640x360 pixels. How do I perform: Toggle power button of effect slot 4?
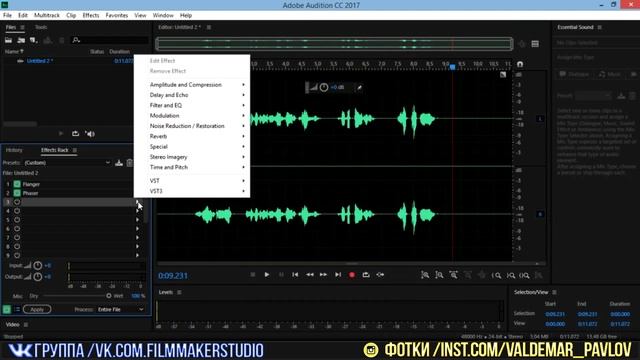coord(17,211)
